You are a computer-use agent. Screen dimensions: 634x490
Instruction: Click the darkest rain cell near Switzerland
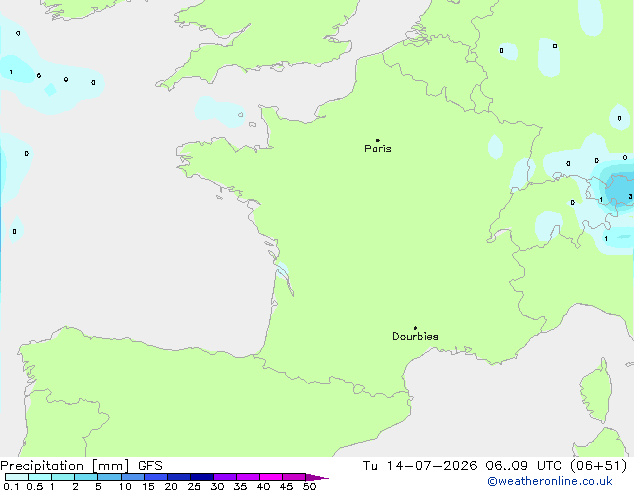coord(621,188)
